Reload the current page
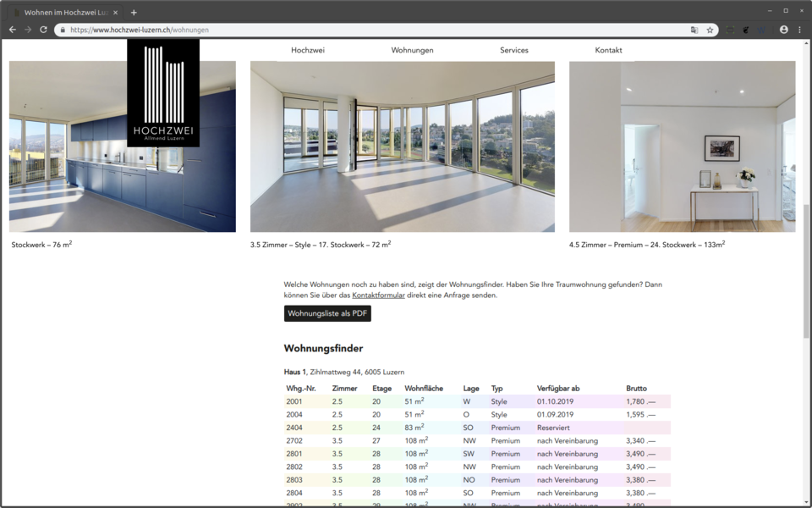Screen dimensions: 812x508 click(43, 30)
